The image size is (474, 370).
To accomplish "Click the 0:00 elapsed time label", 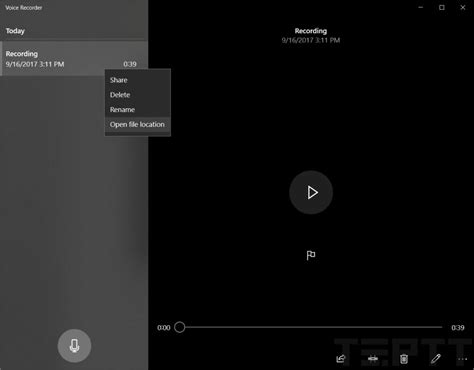I will 164,328.
